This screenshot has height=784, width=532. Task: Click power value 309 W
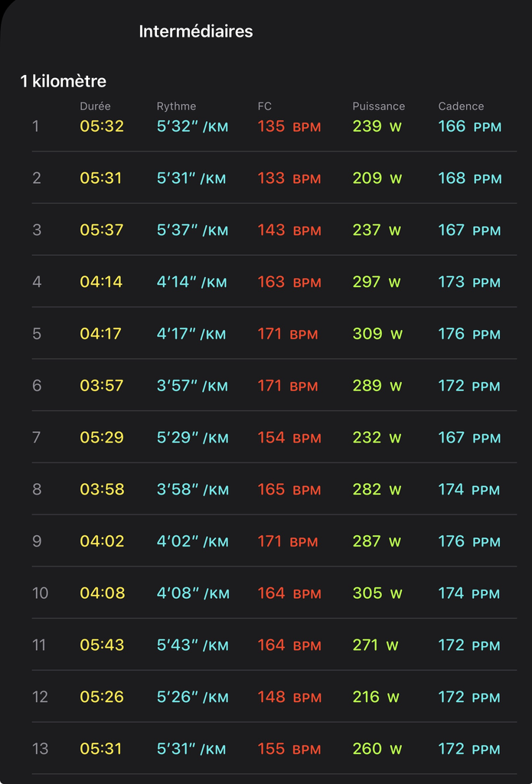coord(377,334)
